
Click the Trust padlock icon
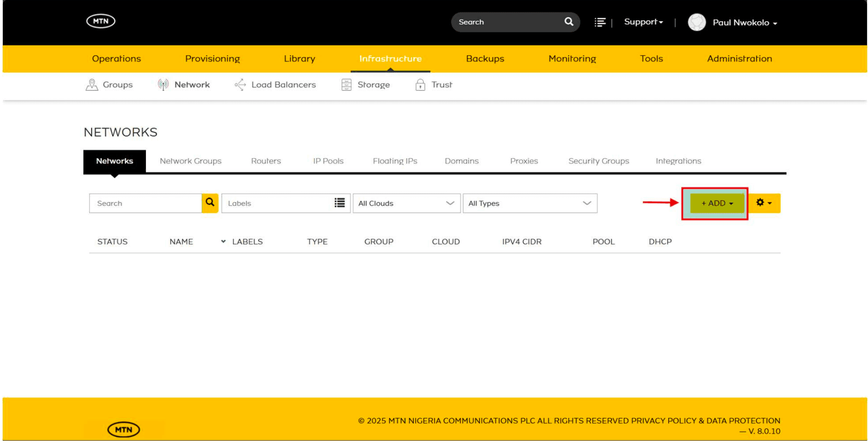[420, 84]
